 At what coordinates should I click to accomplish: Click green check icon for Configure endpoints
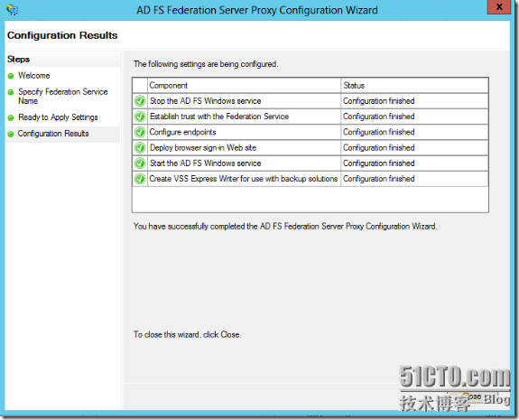click(140, 132)
